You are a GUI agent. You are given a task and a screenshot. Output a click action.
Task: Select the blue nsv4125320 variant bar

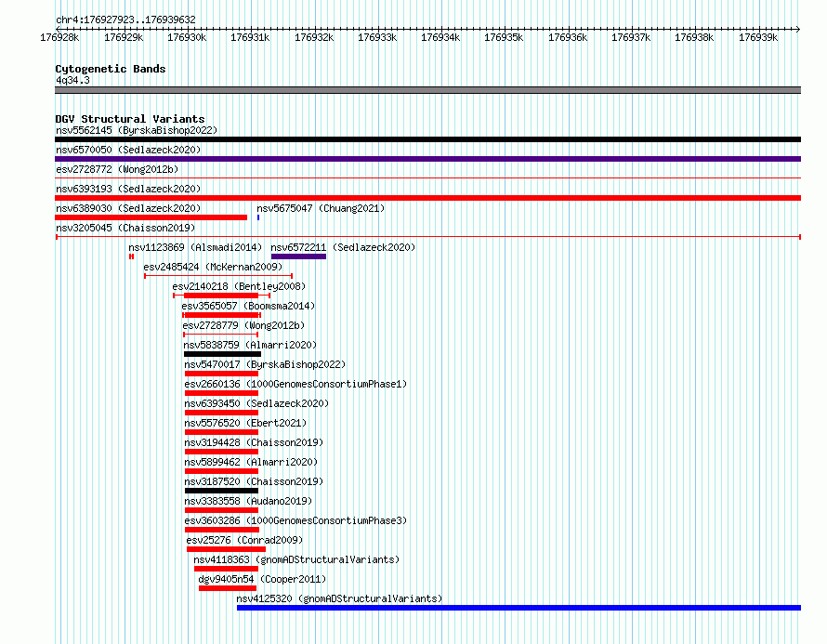point(519,608)
